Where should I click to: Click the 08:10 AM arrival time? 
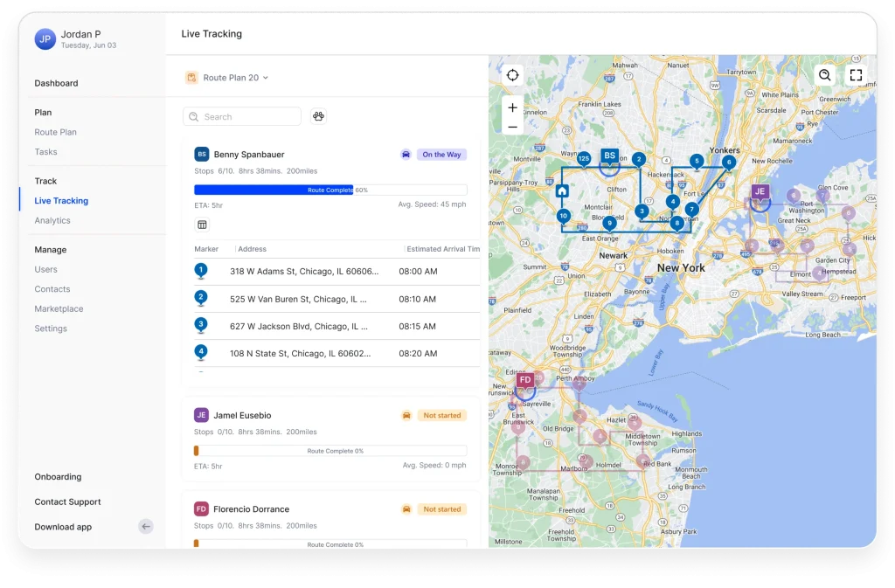click(x=417, y=299)
